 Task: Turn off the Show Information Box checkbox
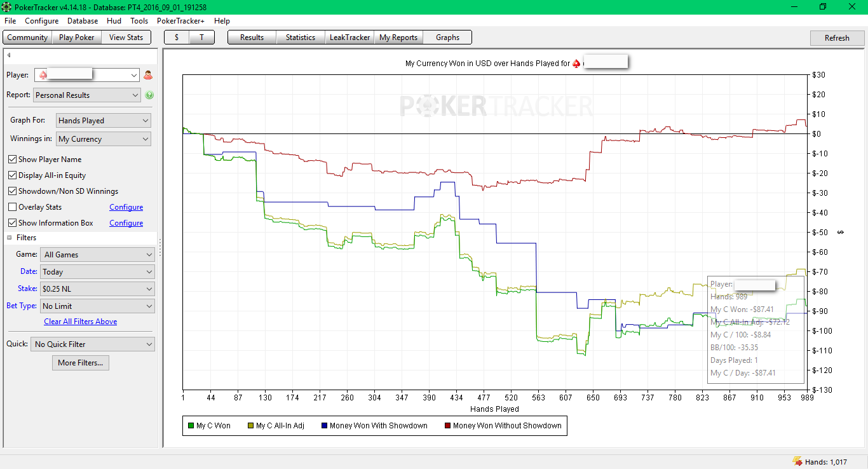(x=13, y=223)
